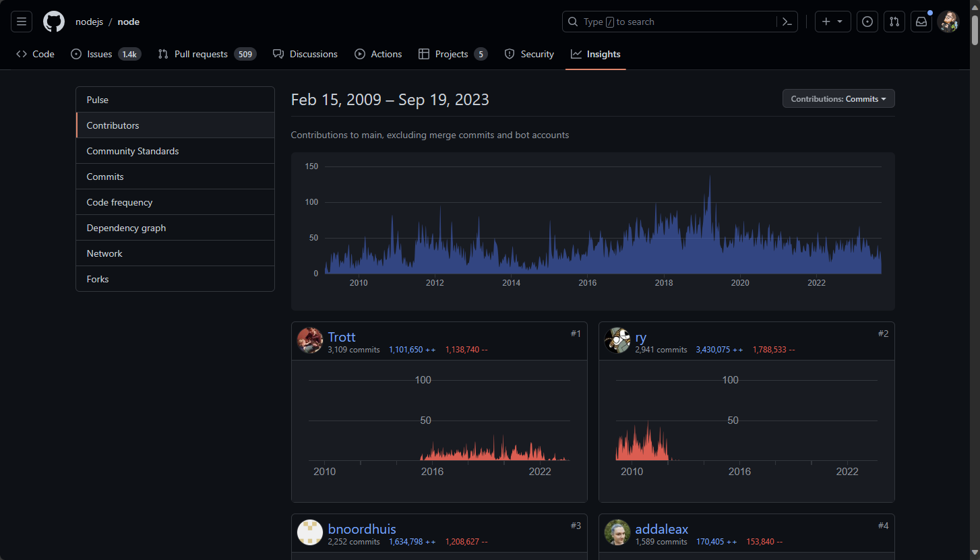Open Dependency graph in the sidebar
This screenshot has width=980, height=560.
pos(175,228)
